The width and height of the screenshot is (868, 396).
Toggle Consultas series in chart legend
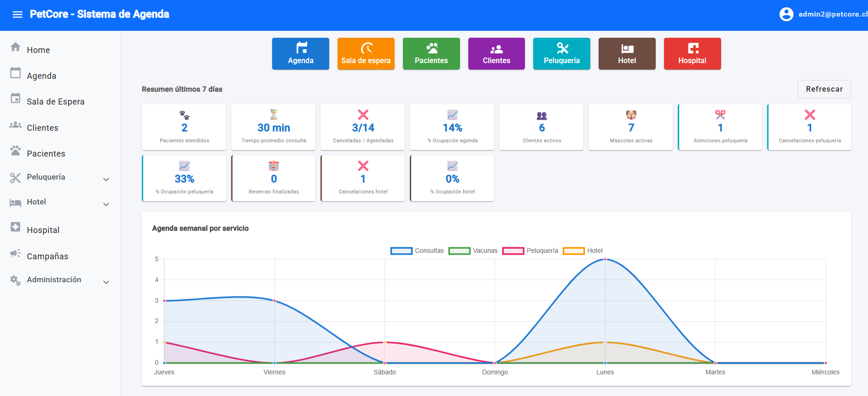tap(417, 250)
